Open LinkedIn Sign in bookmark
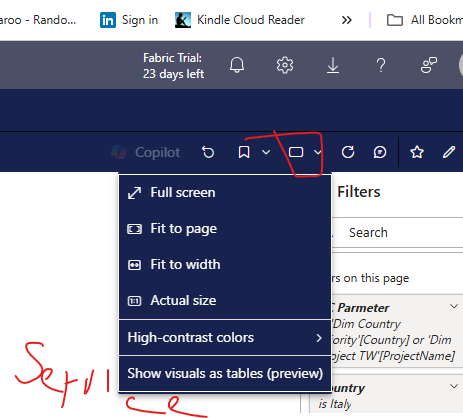The image size is (463, 418). tap(129, 20)
